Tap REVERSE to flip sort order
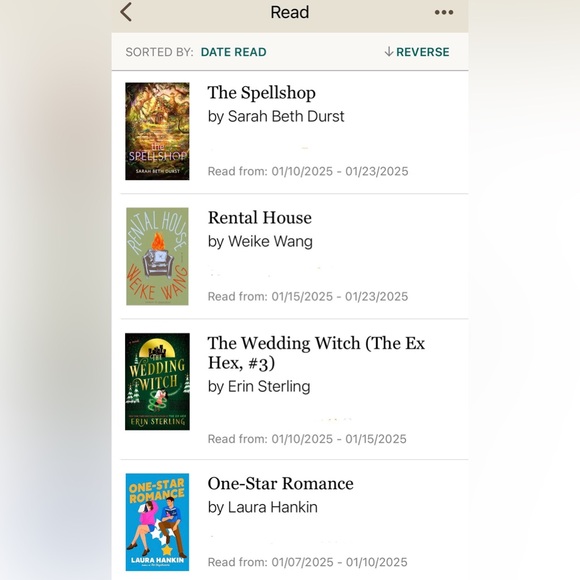This screenshot has height=580, width=580. 422,52
